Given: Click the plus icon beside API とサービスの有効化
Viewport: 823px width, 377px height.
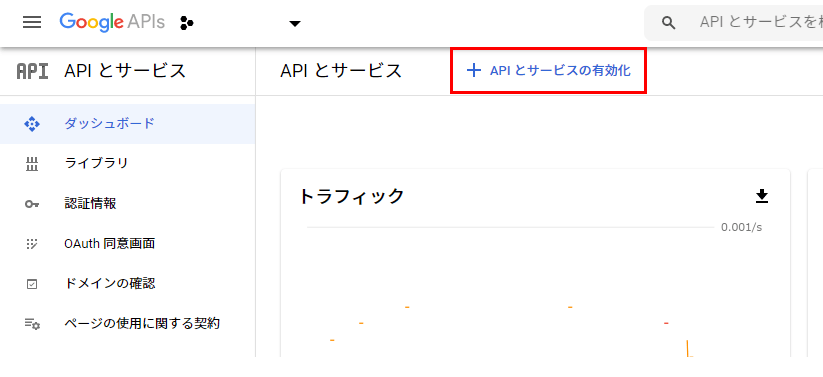Looking at the screenshot, I should click(x=473, y=70).
